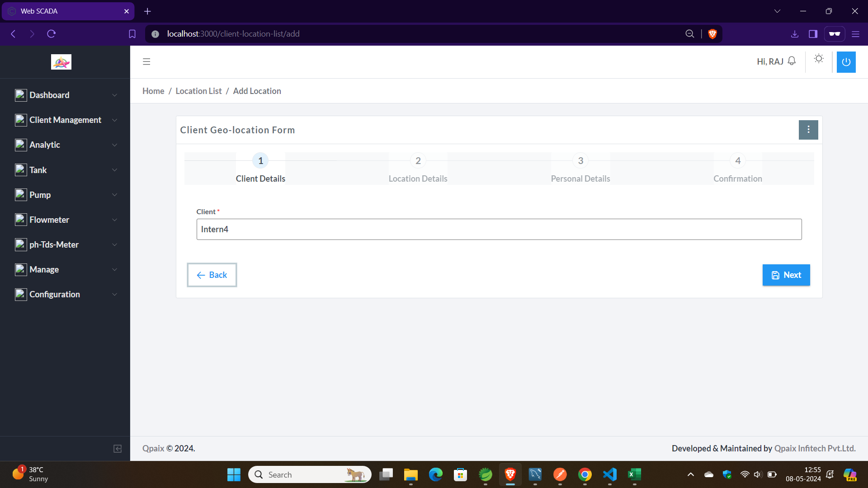The width and height of the screenshot is (868, 488).
Task: Open the Location List breadcrumb link
Action: tap(198, 91)
